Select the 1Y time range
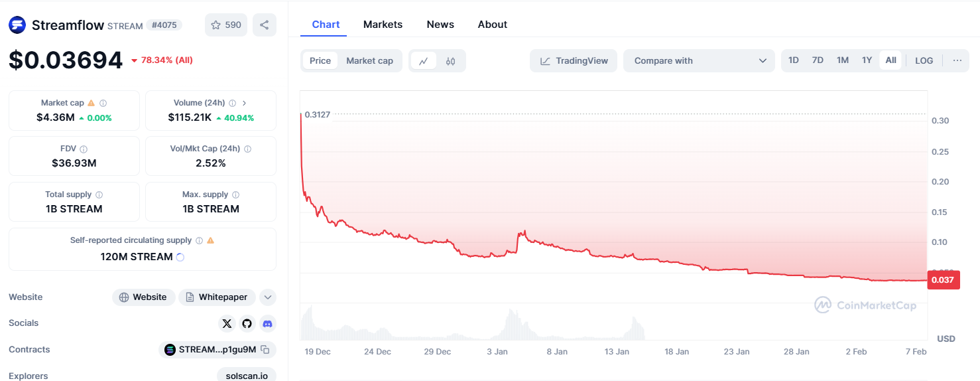The width and height of the screenshot is (980, 381). click(867, 60)
